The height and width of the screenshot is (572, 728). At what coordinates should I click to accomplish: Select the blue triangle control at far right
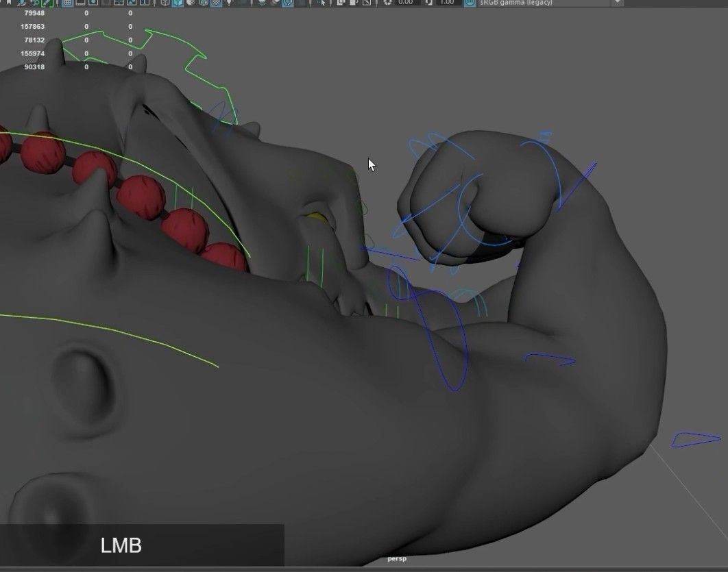coord(696,439)
